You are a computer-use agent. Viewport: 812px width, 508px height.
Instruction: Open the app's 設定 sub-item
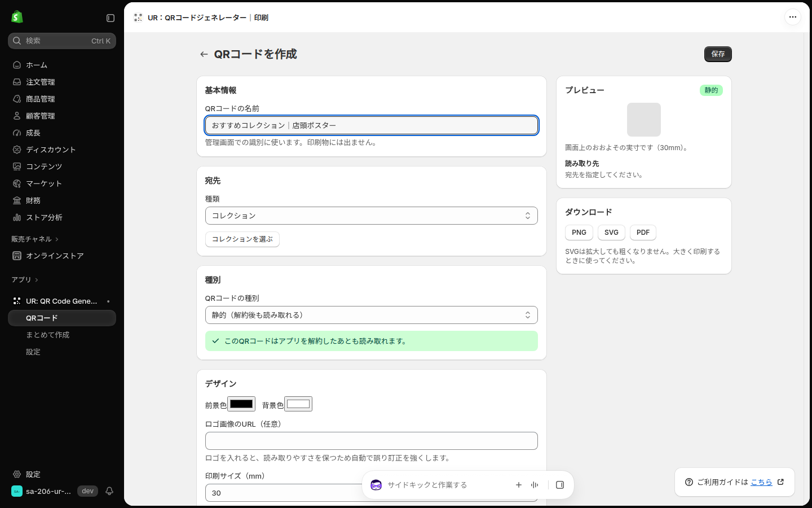[x=62, y=352]
